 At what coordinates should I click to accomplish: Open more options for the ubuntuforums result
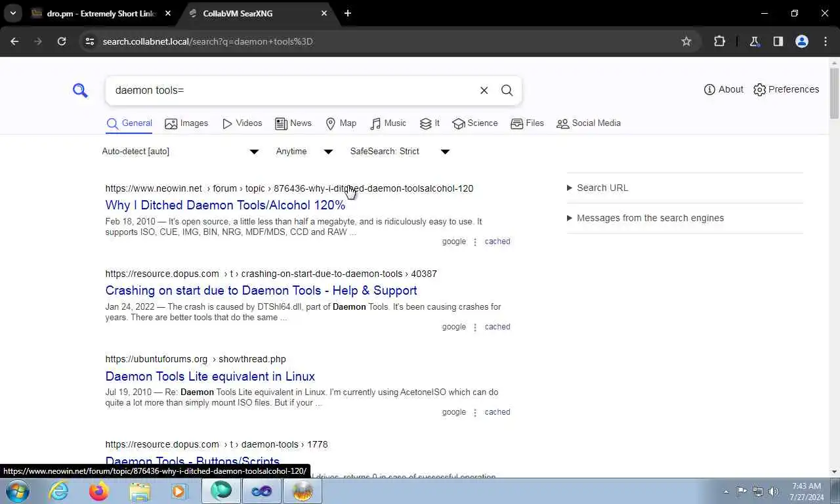(x=475, y=413)
